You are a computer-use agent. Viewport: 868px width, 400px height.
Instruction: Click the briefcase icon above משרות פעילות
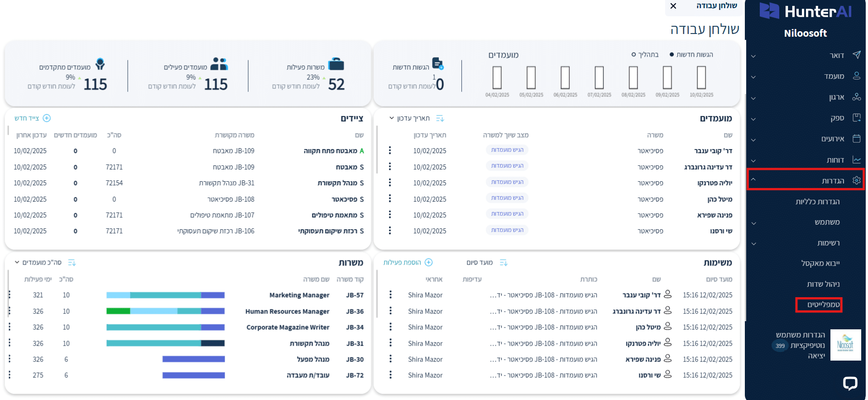[336, 64]
